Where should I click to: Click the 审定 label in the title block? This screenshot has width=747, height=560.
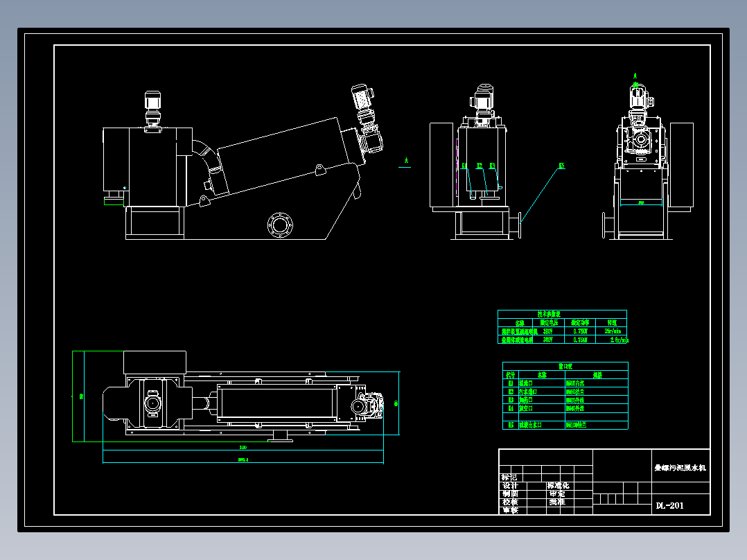pyautogui.click(x=557, y=493)
